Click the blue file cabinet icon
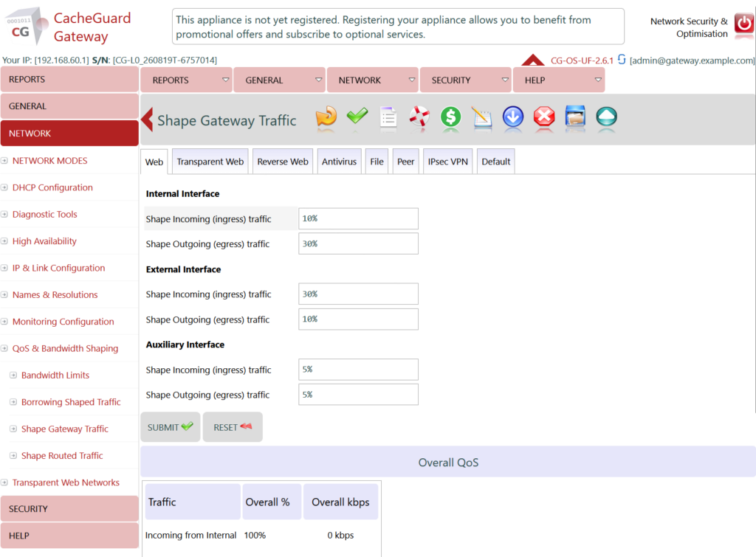Image resolution: width=756 pixels, height=557 pixels. 575,117
